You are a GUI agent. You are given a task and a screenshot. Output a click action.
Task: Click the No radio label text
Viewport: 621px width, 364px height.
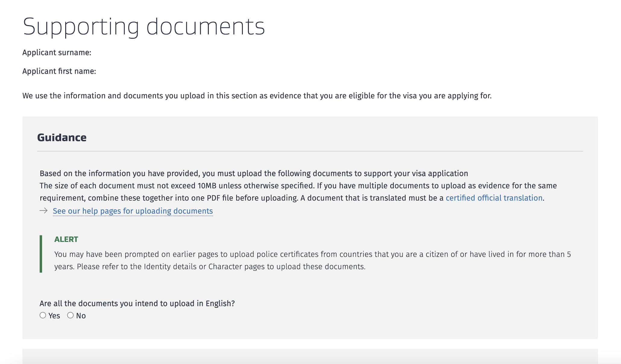(x=81, y=315)
